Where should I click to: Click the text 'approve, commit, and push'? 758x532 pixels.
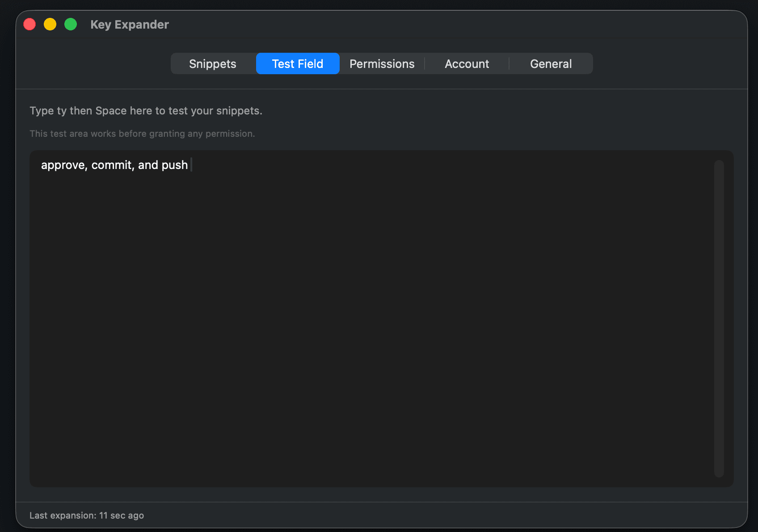coord(114,165)
